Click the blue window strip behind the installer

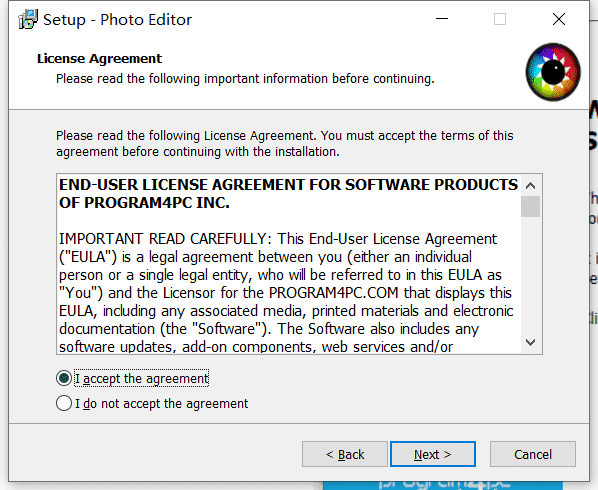coord(456,486)
